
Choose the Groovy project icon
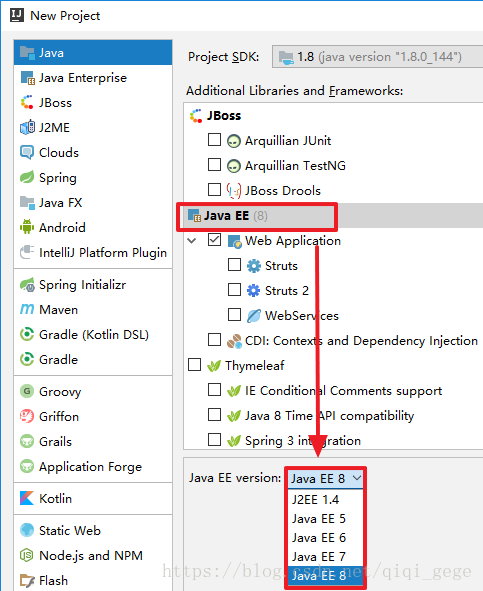(x=27, y=391)
